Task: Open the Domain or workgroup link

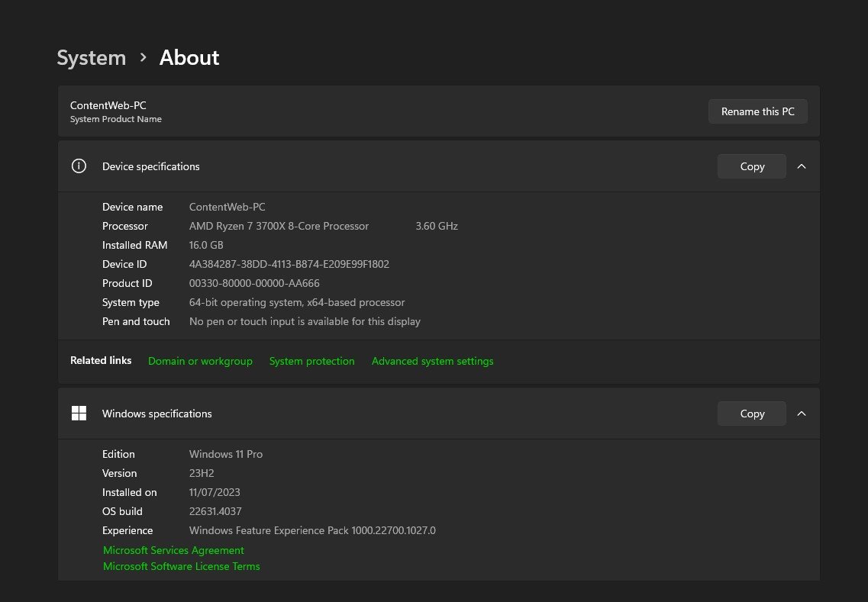Action: point(200,361)
